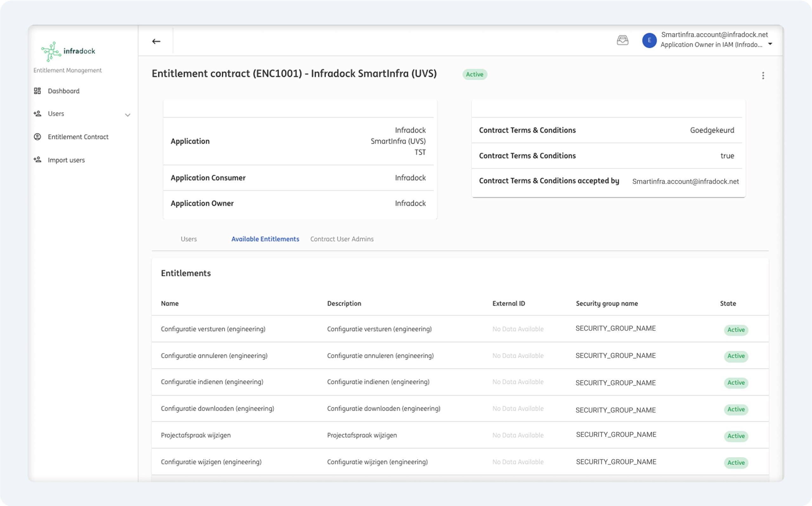Viewport: 812px width, 506px height.
Task: Click the back arrow icon
Action: [x=156, y=41]
